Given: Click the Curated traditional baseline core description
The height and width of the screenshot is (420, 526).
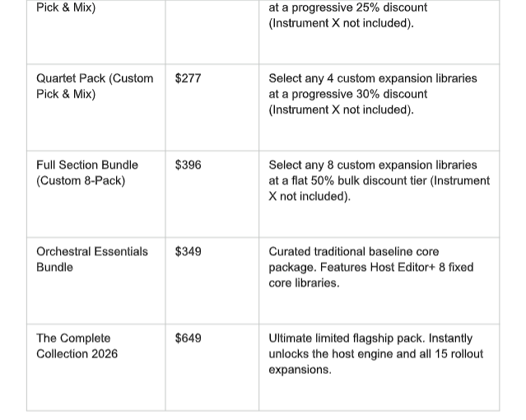Looking at the screenshot, I should pyautogui.click(x=371, y=268).
